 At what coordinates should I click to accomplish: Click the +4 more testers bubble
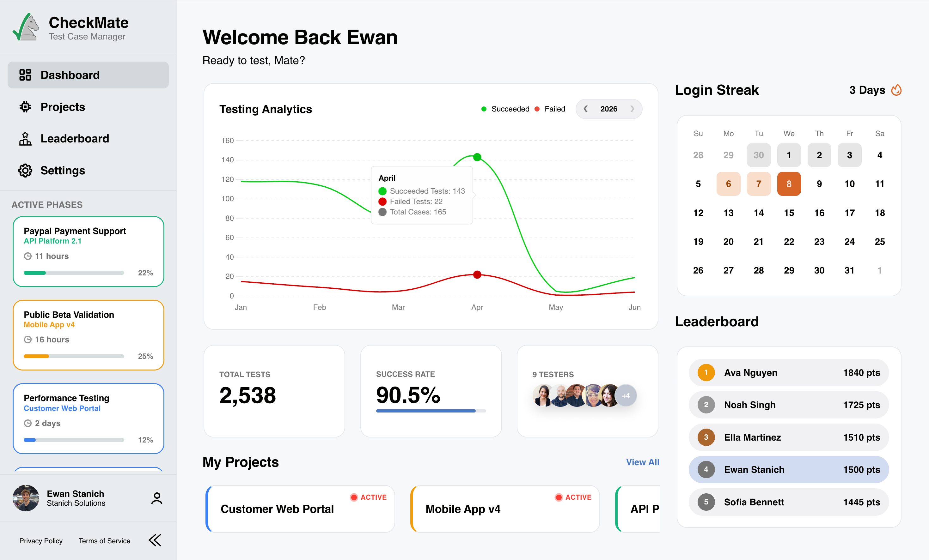tap(626, 395)
